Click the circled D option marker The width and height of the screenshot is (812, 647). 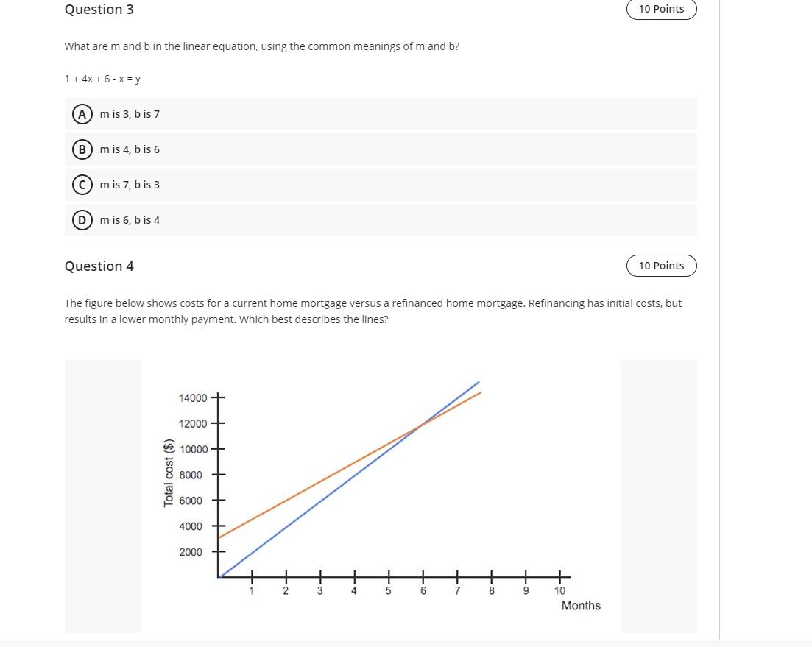[x=82, y=220]
